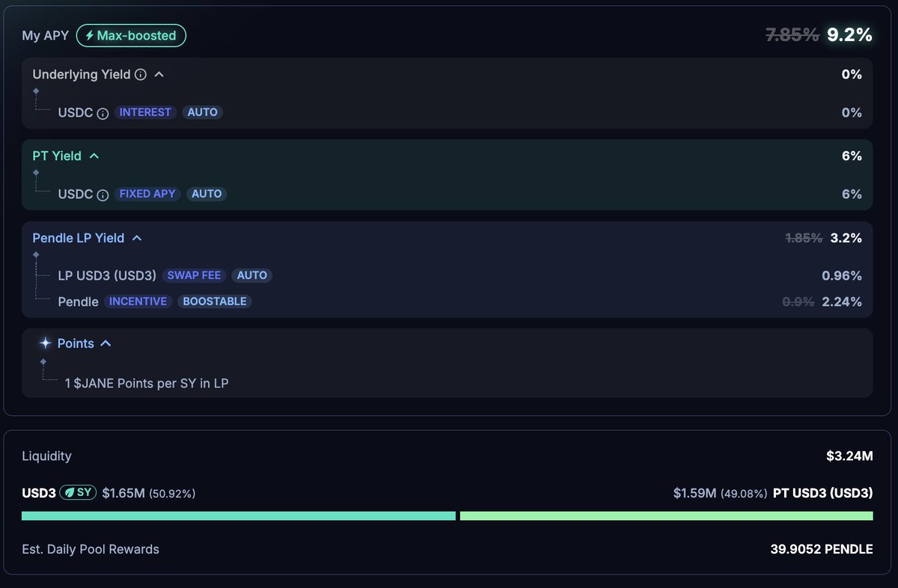Collapse the PT Yield section
898x588 pixels.
coord(94,156)
